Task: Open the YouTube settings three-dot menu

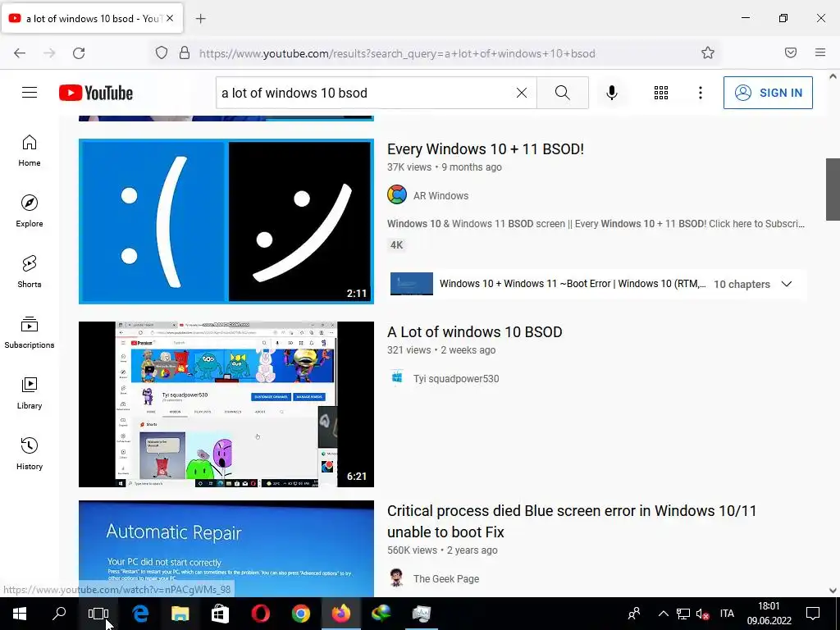Action: (701, 93)
